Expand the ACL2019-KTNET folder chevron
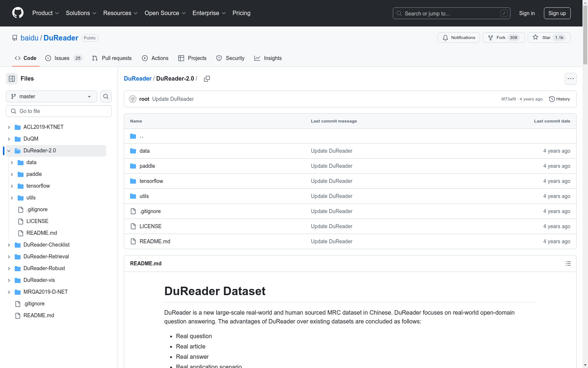588x368 pixels. [9, 127]
